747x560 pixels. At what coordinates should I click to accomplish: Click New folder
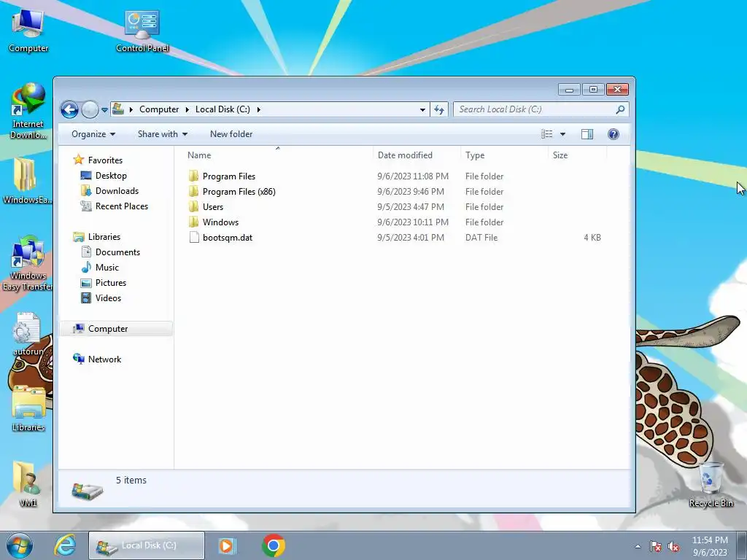click(x=231, y=134)
